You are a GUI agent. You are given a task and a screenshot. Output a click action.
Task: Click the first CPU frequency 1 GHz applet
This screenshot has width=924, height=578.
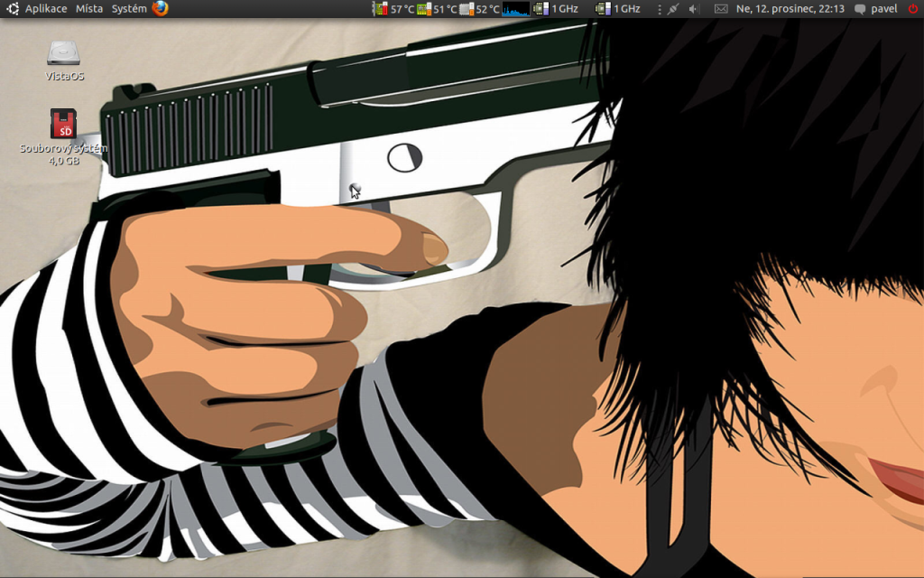[x=555, y=9]
